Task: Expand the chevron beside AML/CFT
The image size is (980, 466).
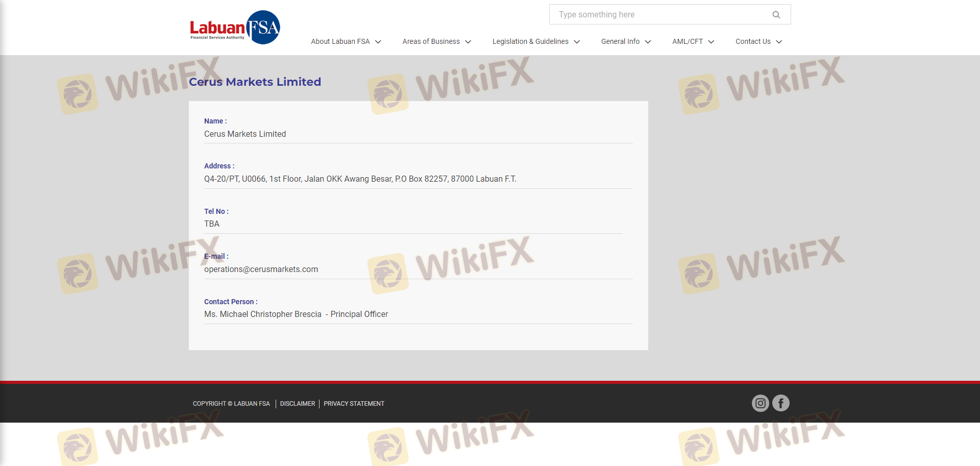Action: [x=711, y=42]
